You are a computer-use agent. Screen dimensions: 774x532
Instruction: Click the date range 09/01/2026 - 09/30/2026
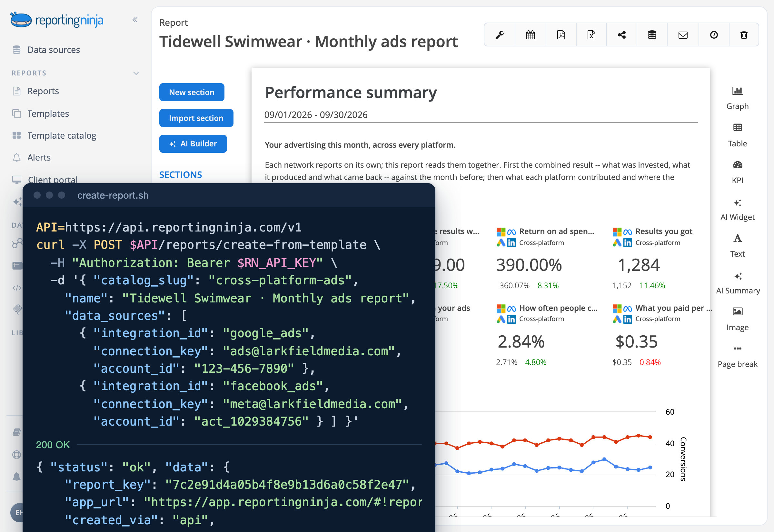coord(316,115)
